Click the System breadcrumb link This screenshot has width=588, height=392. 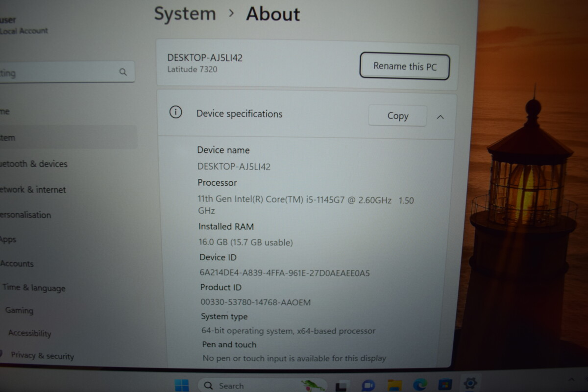click(185, 14)
